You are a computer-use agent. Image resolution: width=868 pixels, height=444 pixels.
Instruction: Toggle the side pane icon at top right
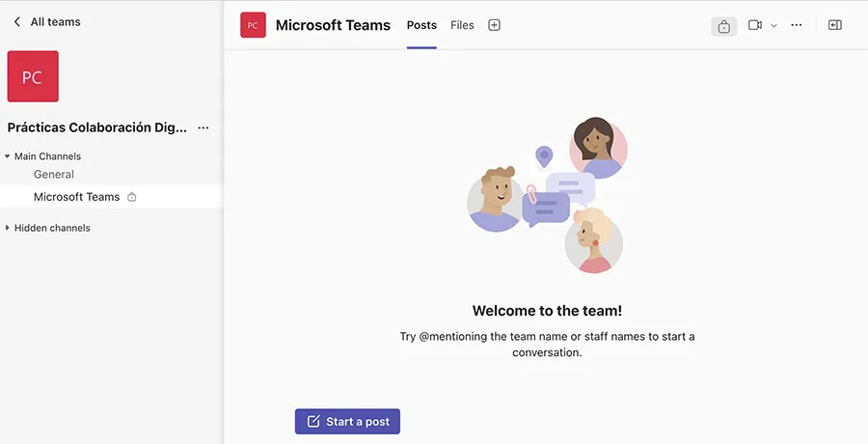[x=835, y=25]
